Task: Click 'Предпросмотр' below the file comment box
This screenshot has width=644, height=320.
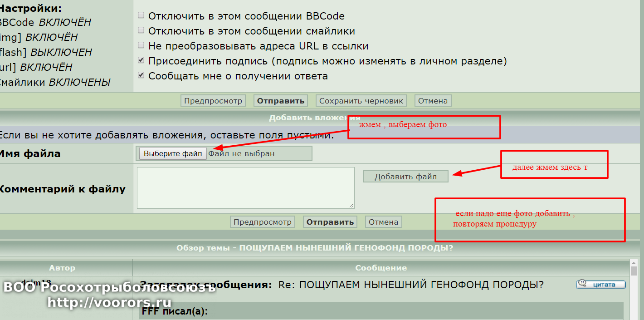Action: [x=263, y=222]
